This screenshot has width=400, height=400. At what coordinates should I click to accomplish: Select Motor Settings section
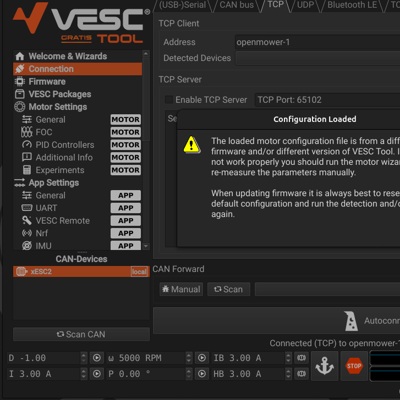[x=77, y=107]
